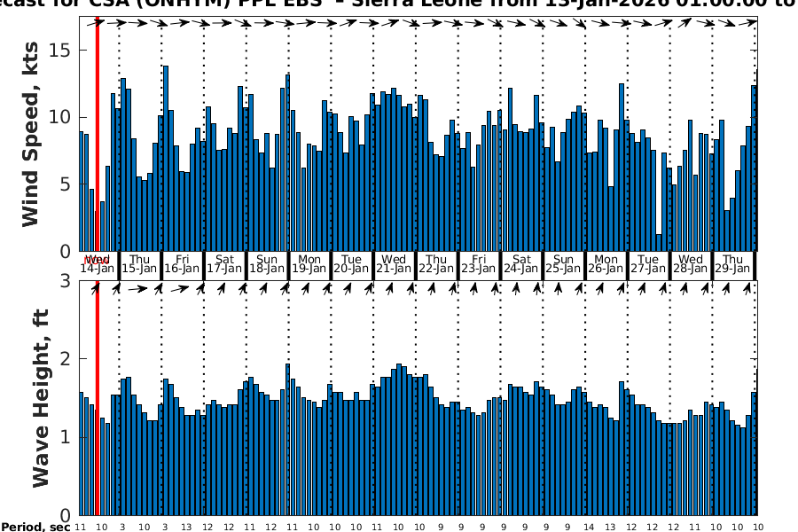Click the red current-time line in wave chart
This screenshot has height=532, width=798.
(97, 399)
